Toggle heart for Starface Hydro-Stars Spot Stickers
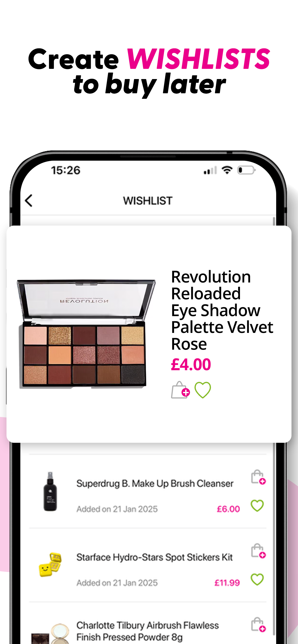 click(257, 580)
